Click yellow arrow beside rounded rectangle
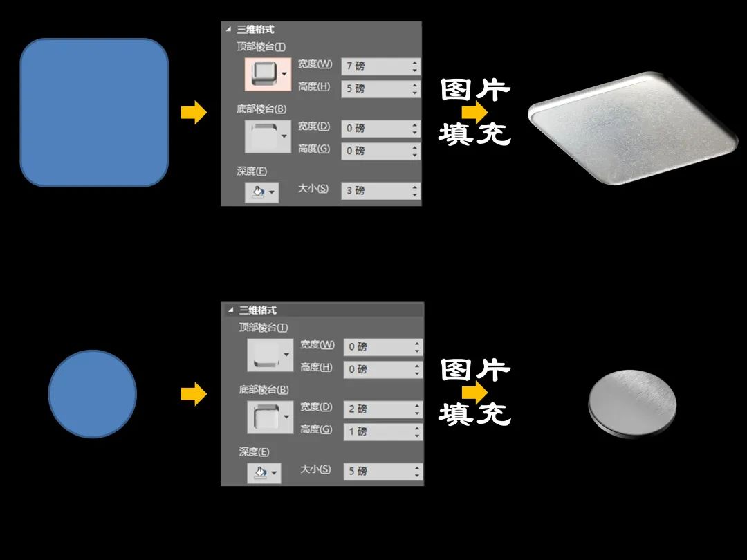Viewport: 747px width, 560px height. pyautogui.click(x=194, y=113)
